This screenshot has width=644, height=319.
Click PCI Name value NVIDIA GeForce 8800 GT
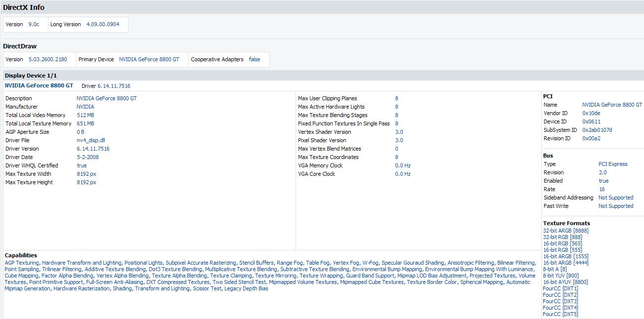612,105
